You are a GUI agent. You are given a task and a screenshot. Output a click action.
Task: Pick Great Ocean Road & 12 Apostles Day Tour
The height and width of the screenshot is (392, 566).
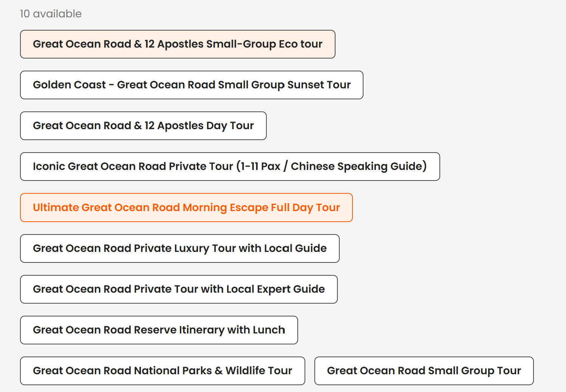coord(143,126)
